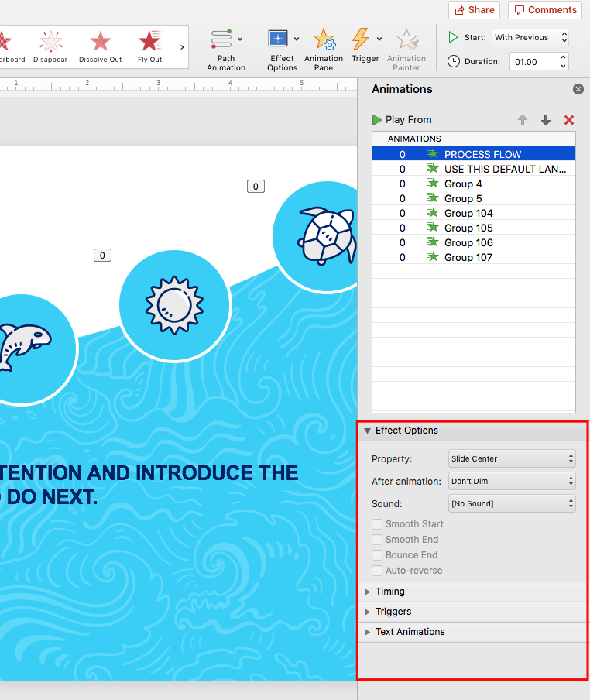This screenshot has width=590, height=700.
Task: Select Group 104 in the animations list
Action: 468,213
